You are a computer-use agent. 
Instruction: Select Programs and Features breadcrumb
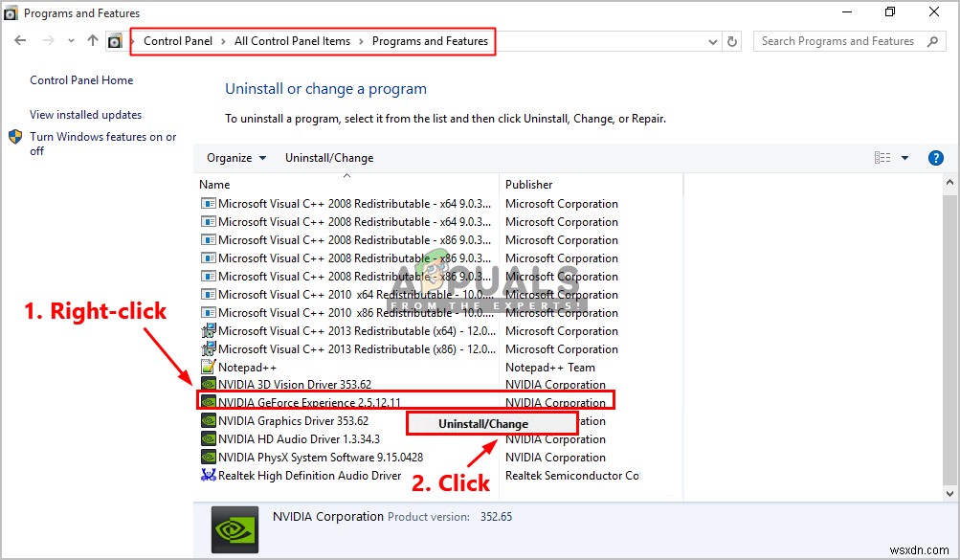[430, 41]
